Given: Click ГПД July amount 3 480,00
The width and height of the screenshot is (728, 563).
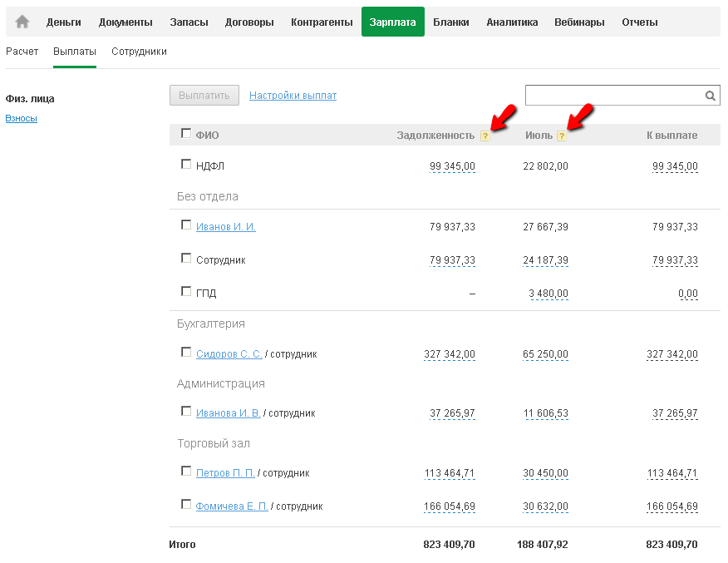Looking at the screenshot, I should 548,294.
